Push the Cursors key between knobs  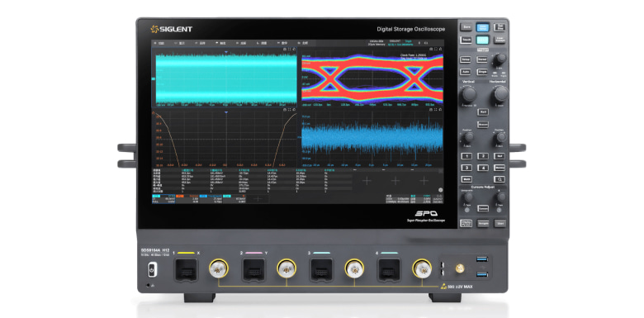(483, 208)
